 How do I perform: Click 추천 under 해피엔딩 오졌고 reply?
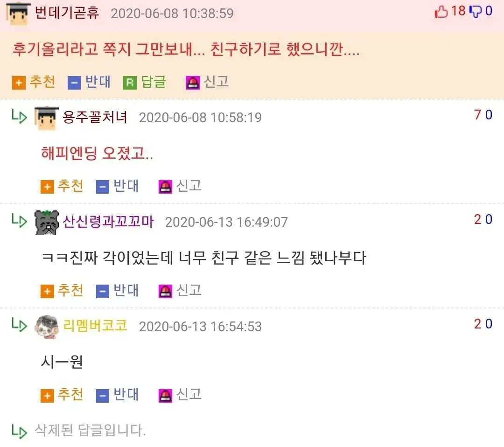[x=62, y=186]
